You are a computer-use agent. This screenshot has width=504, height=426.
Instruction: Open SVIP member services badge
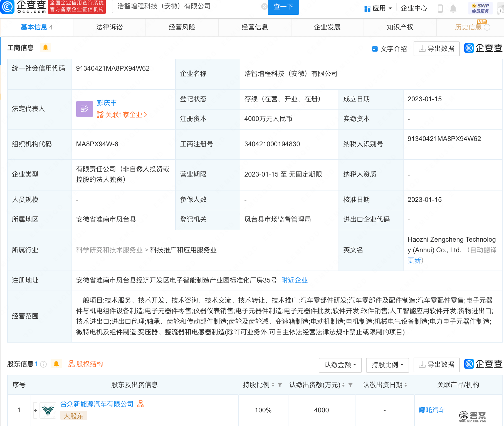[x=480, y=8]
